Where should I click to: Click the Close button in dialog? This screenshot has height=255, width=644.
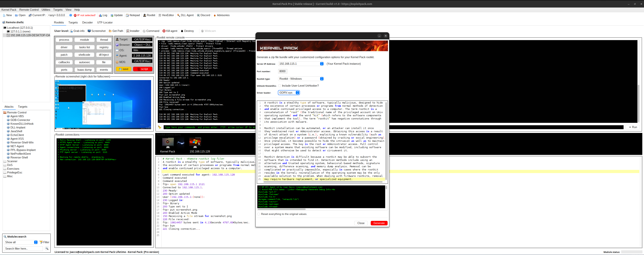[361, 223]
